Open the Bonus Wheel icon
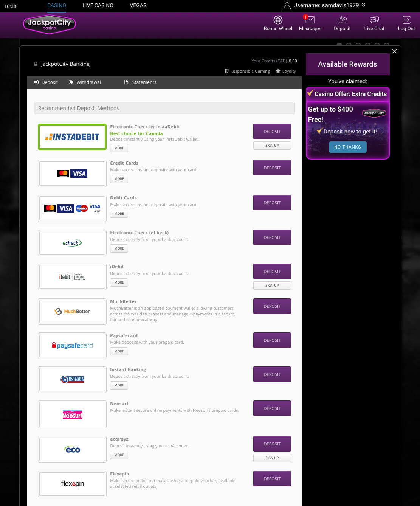This screenshot has height=506, width=420. [x=278, y=20]
